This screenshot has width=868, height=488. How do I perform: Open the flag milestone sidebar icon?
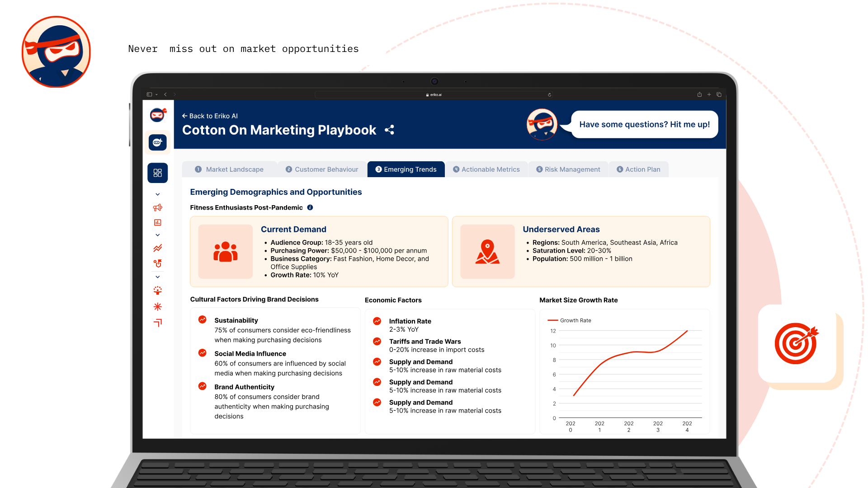click(158, 263)
